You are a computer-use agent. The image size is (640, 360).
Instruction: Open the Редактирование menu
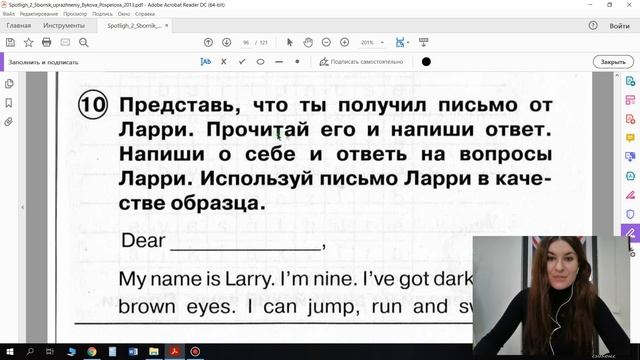tap(39, 14)
